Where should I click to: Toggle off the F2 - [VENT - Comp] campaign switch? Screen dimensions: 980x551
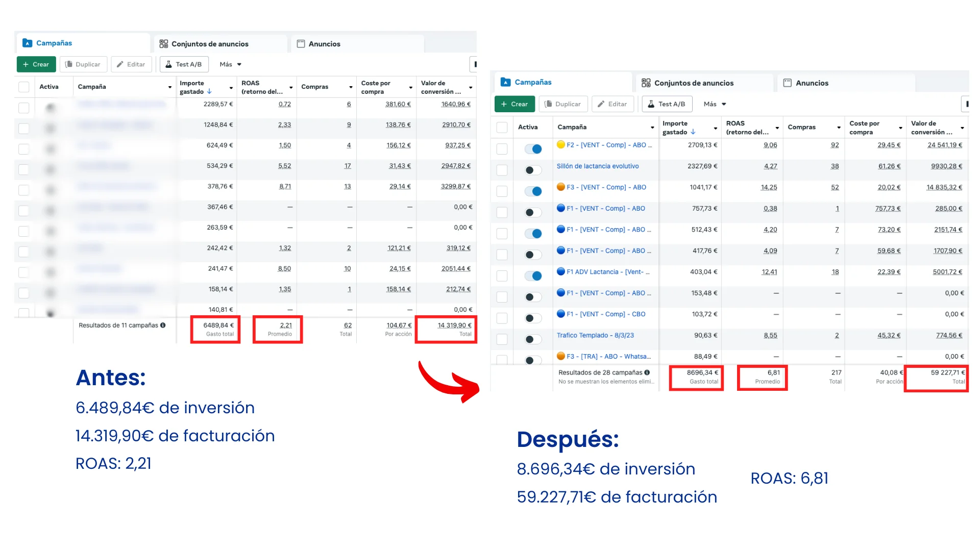[533, 149]
